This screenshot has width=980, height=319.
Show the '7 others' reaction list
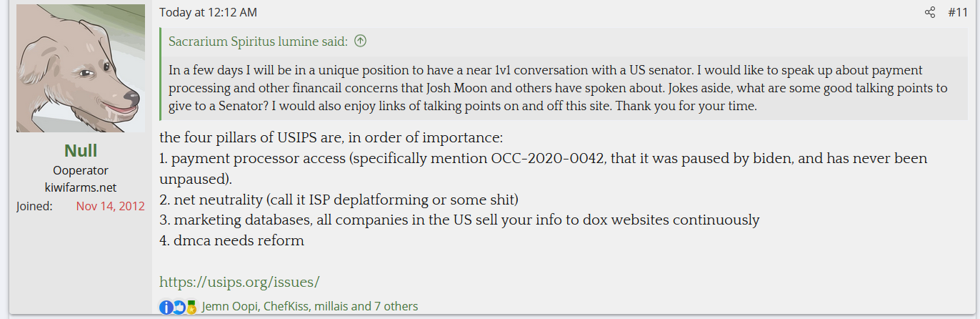click(x=396, y=307)
